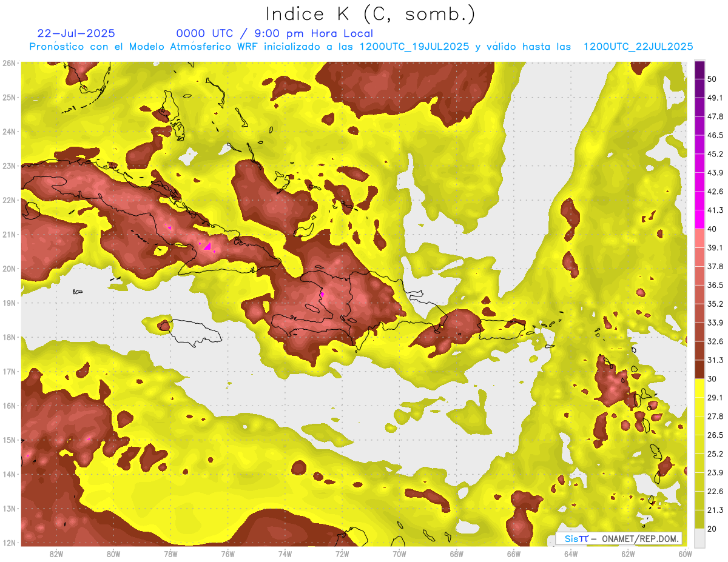The width and height of the screenshot is (728, 562).
Task: Click the longitude label "68W"
Action: pos(457,554)
